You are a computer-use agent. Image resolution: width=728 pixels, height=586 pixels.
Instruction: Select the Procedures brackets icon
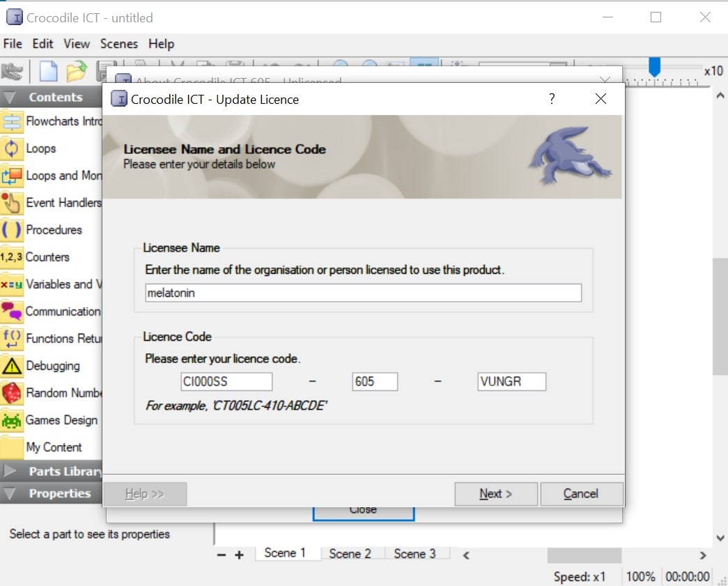point(13,229)
